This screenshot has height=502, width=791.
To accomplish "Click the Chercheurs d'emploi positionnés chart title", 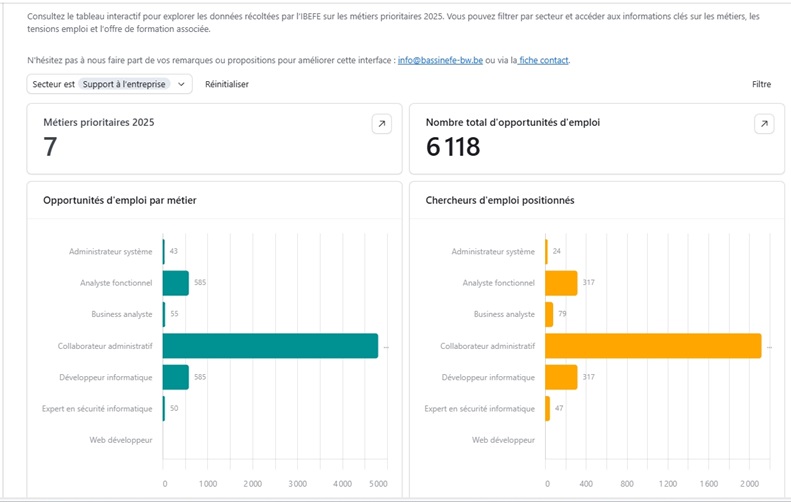I will (x=500, y=201).
